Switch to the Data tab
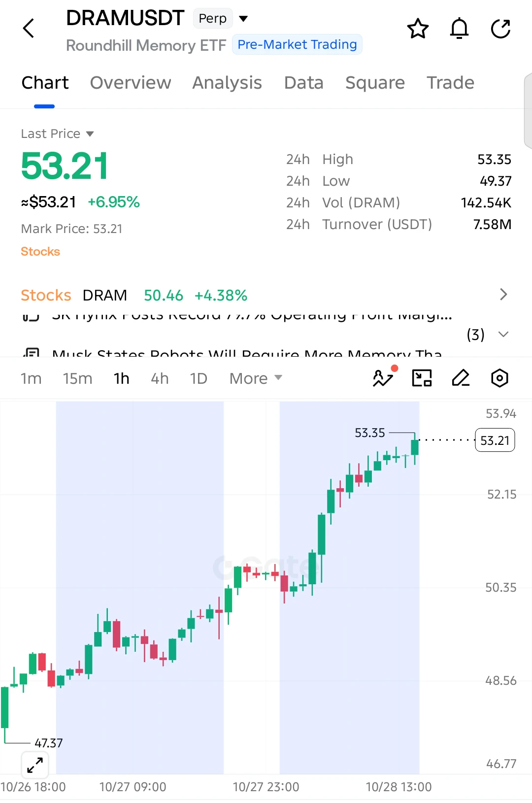This screenshot has width=532, height=803. (x=303, y=83)
